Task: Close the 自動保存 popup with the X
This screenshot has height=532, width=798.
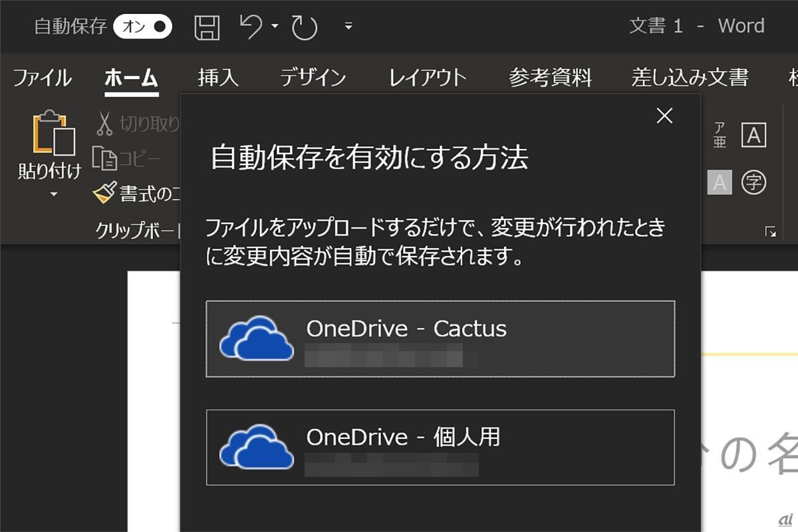Action: click(x=664, y=116)
